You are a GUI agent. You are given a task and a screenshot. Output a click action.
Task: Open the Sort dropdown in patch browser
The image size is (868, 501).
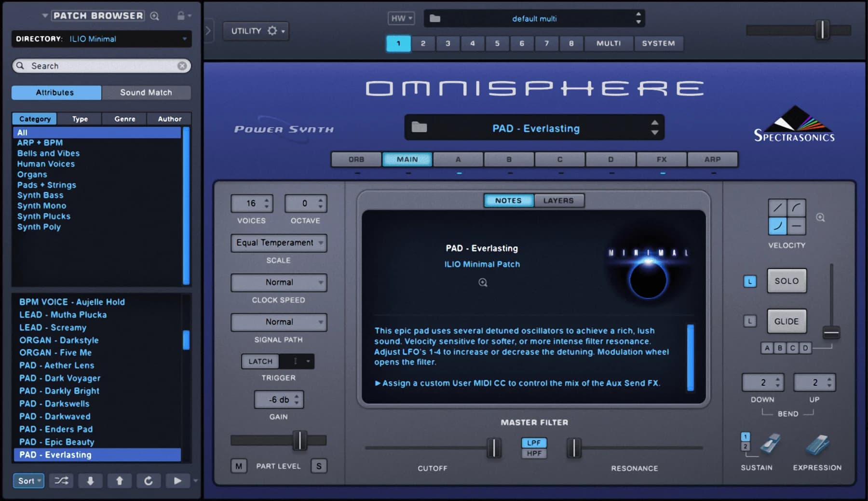(28, 481)
